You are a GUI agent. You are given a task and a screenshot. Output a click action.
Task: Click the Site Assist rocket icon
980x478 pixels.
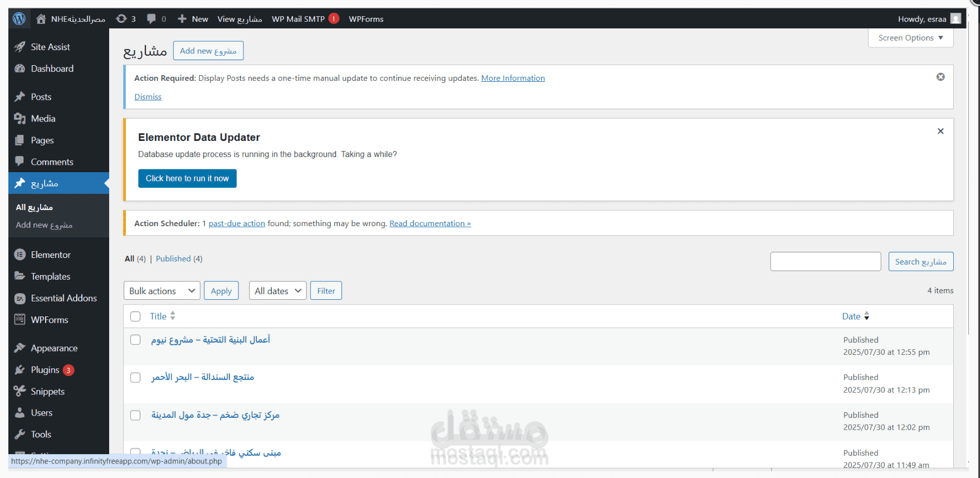20,47
